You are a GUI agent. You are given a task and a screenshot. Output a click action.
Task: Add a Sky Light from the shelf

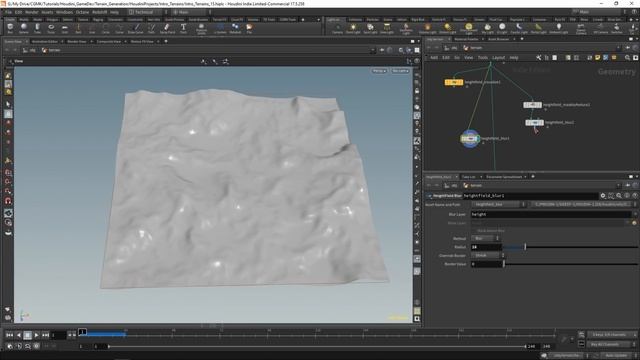487,28
